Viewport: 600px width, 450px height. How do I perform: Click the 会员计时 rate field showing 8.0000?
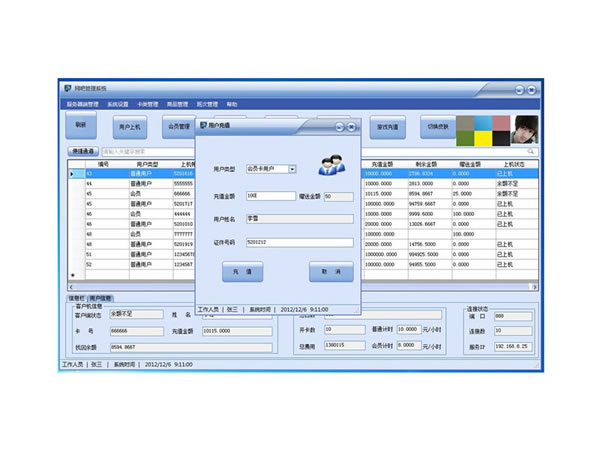pos(409,346)
